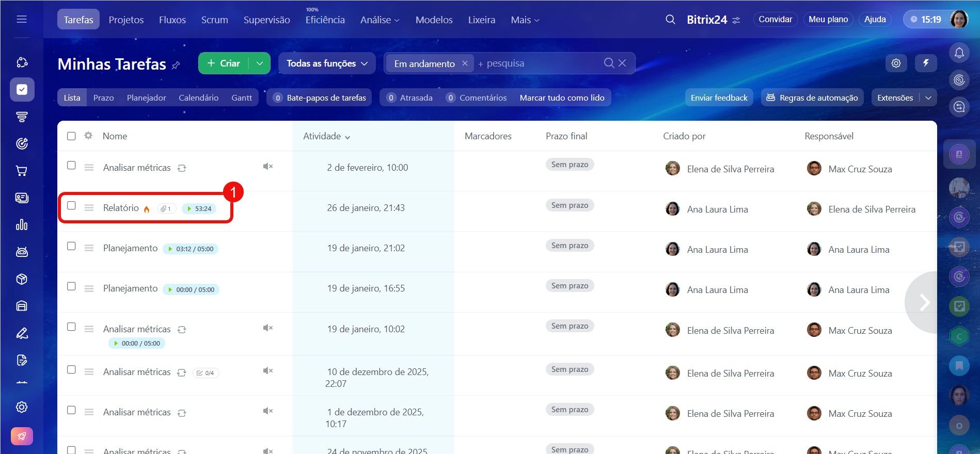Check the Relatório task checkbox

point(71,206)
